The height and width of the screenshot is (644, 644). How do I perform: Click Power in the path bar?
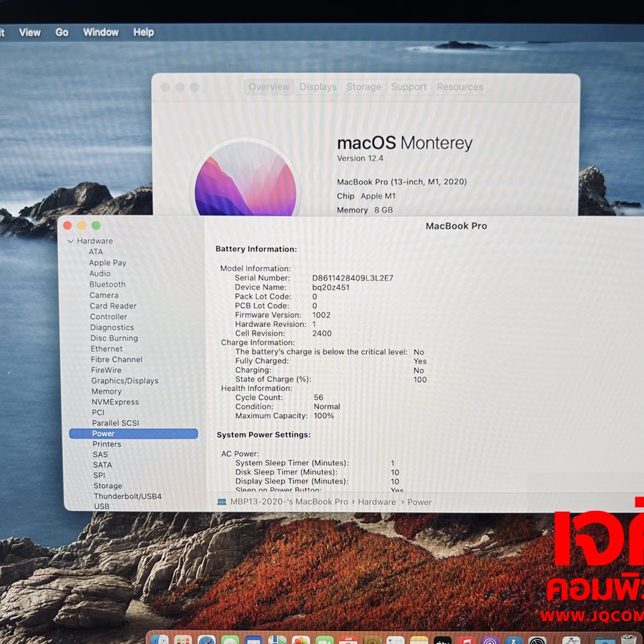pyautogui.click(x=419, y=502)
